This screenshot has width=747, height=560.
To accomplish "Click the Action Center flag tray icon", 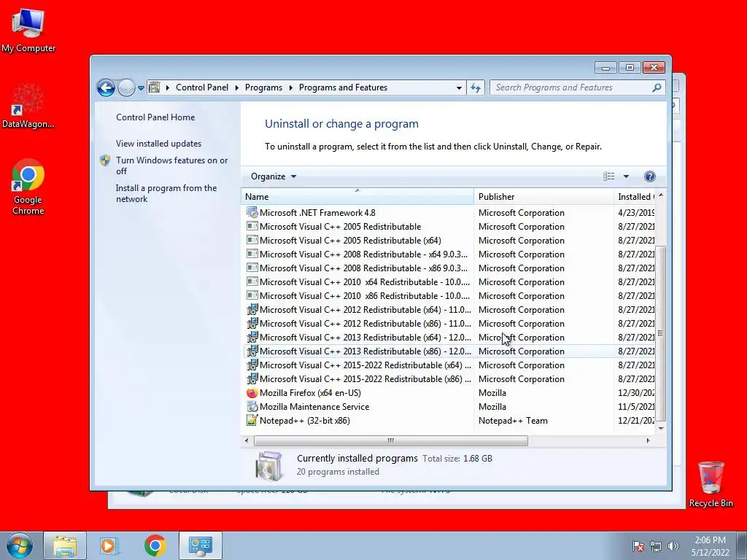I will [638, 546].
